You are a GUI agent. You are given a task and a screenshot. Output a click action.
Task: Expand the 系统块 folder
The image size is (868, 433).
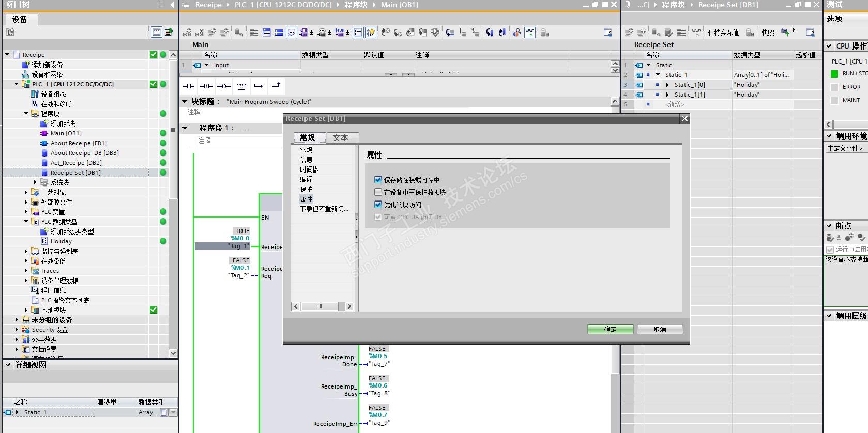[35, 182]
